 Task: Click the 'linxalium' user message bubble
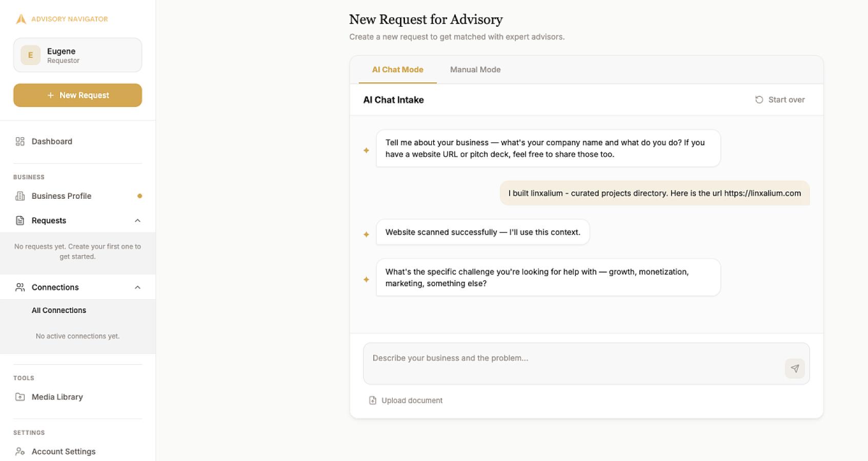click(x=655, y=193)
